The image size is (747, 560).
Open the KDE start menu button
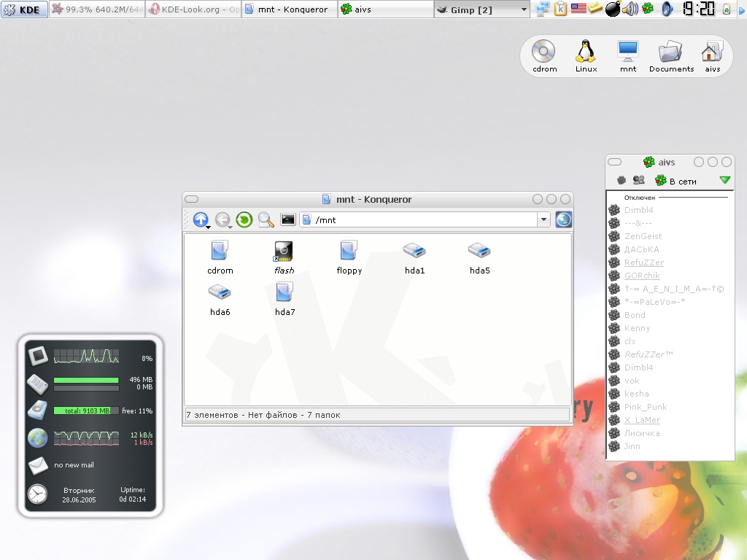[24, 9]
